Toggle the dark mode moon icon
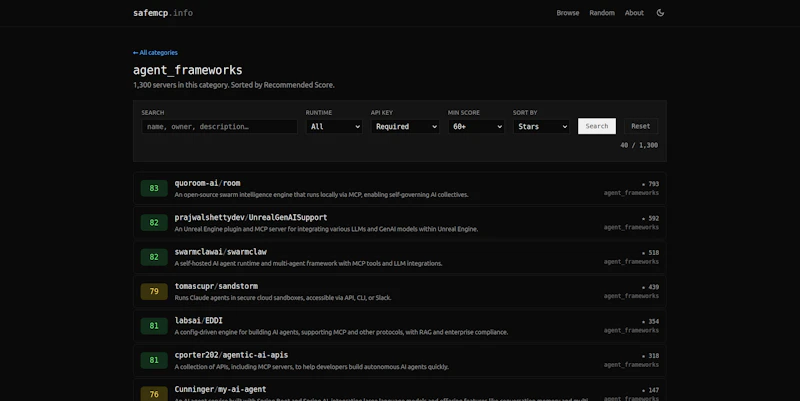This screenshot has height=401, width=800. (660, 13)
